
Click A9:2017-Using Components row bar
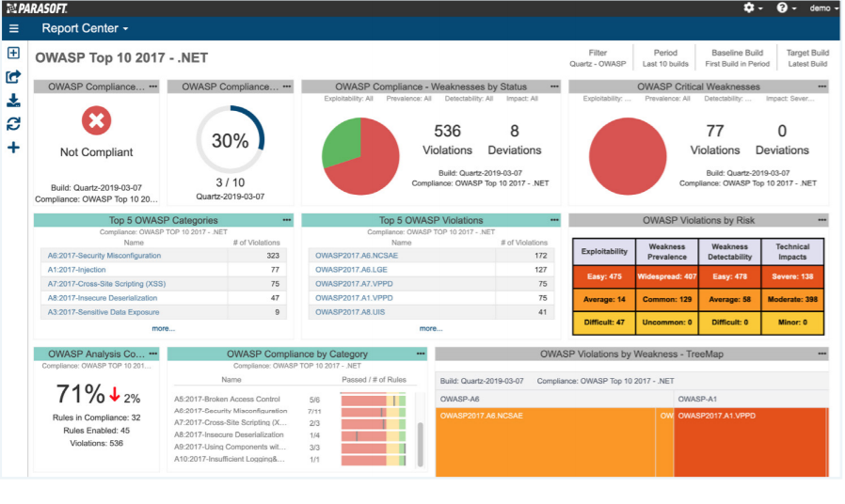pyautogui.click(x=373, y=448)
